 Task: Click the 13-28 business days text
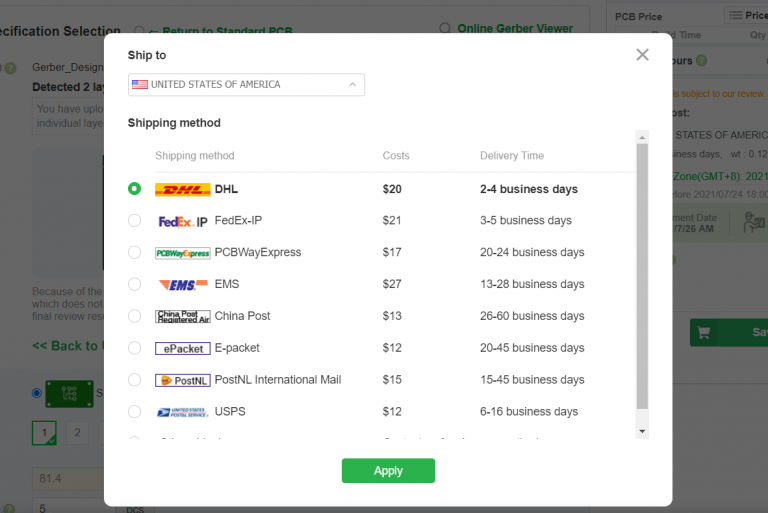(532, 284)
